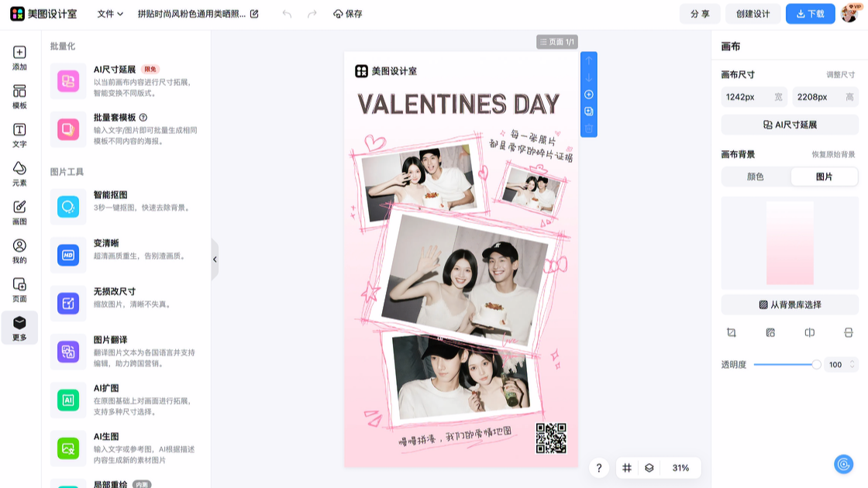Click the undo arrow in top bar

(287, 14)
